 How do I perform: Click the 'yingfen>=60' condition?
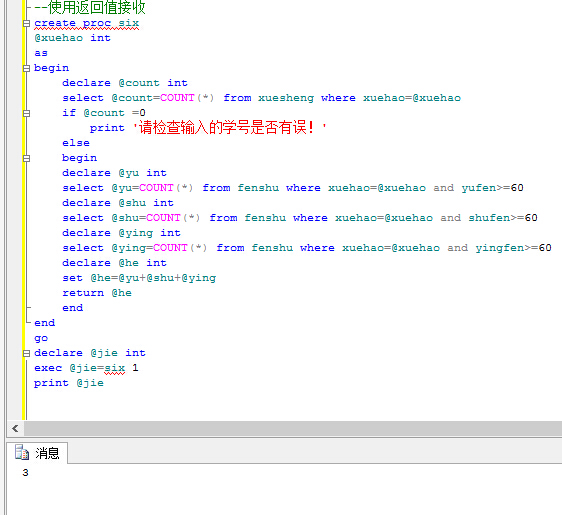(514, 248)
